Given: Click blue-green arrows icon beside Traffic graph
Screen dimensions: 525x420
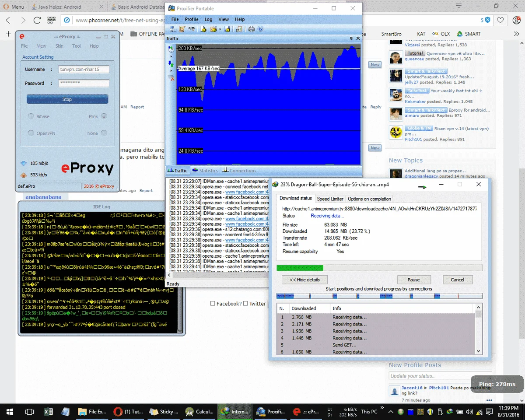Looking at the screenshot, I should point(171,64).
